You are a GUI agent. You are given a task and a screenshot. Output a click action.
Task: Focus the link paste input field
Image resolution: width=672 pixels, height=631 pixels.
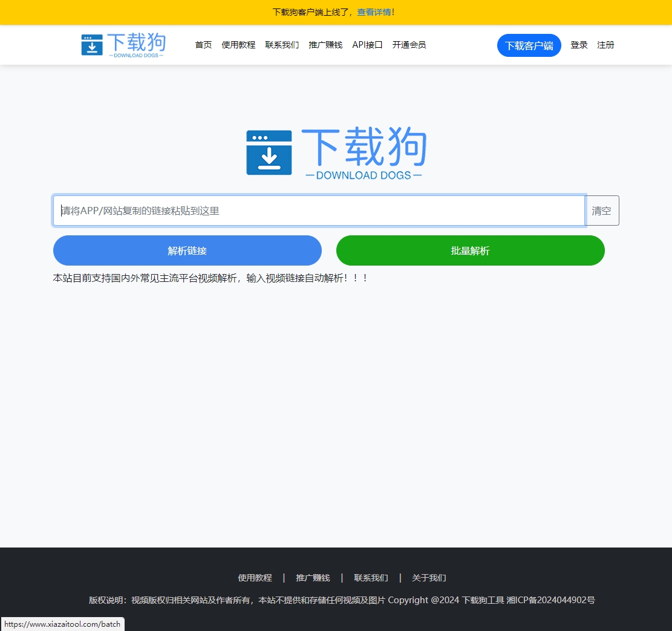[319, 211]
